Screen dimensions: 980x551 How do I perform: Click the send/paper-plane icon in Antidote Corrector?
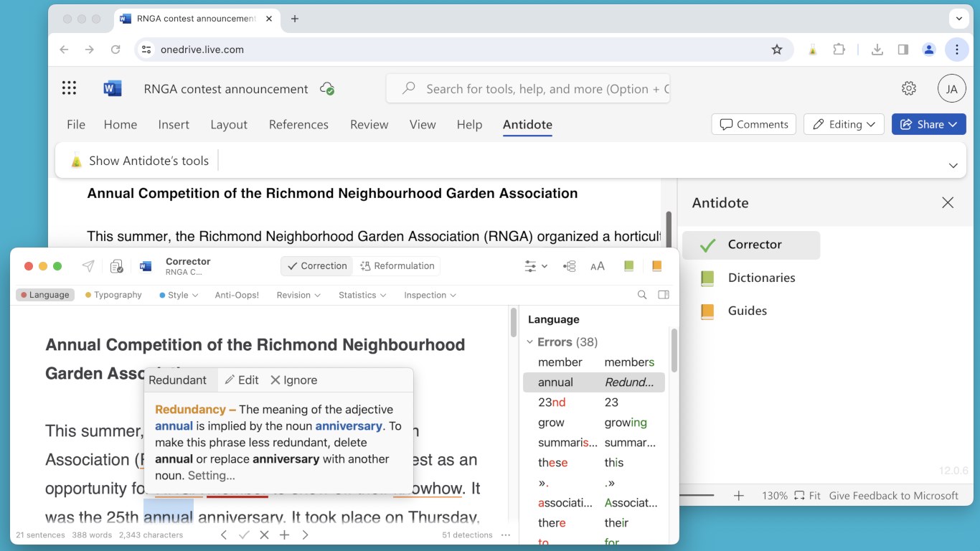pyautogui.click(x=88, y=266)
